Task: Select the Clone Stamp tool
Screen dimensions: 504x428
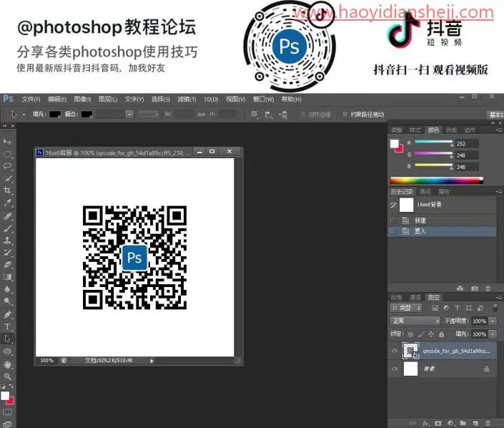Action: point(7,240)
